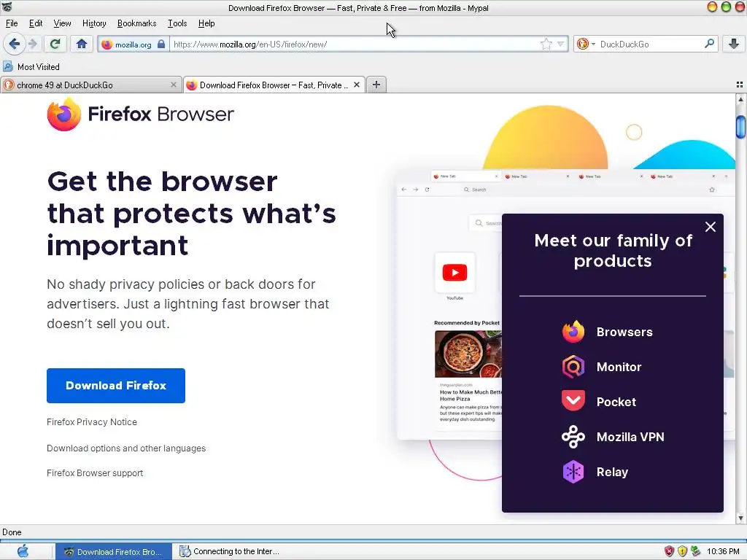Click the yellow shield tray icon

(x=682, y=551)
